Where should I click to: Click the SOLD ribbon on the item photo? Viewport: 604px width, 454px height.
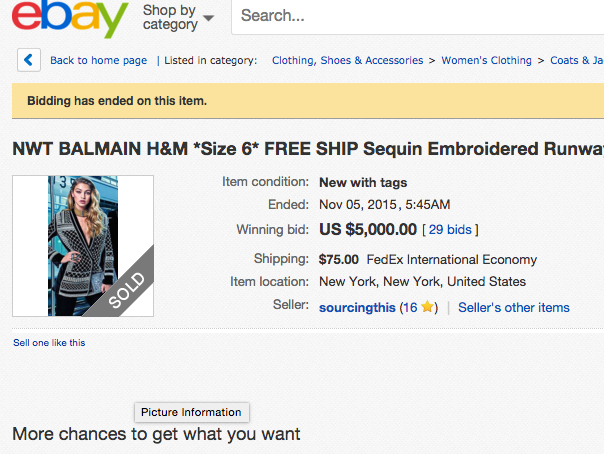point(126,290)
